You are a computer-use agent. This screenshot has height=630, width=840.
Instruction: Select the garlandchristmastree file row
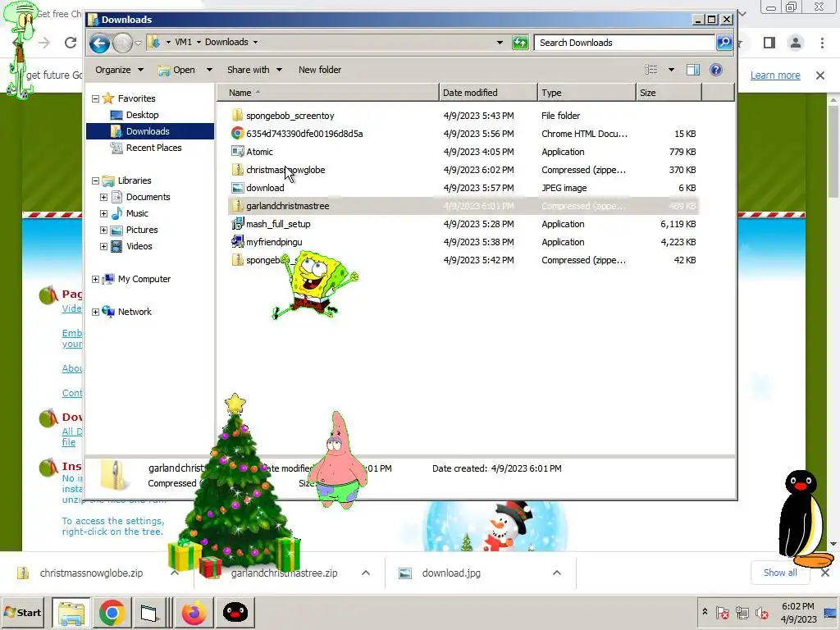tap(464, 206)
